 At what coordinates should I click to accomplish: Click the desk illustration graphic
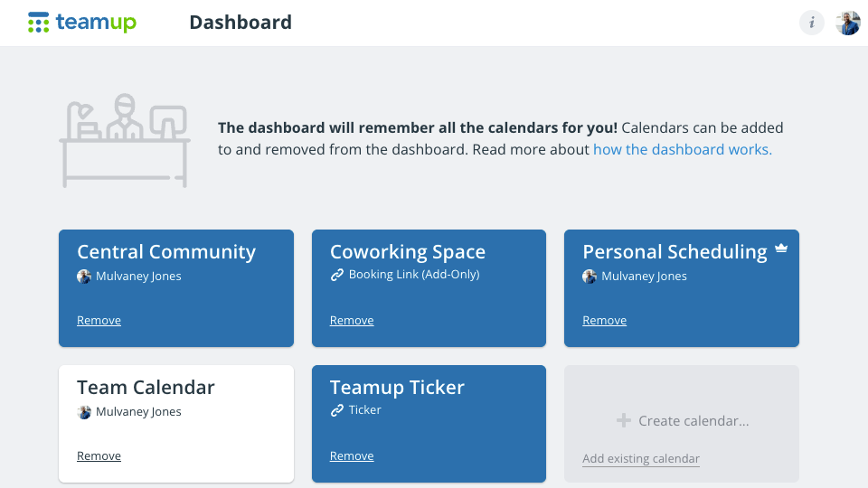pos(125,140)
